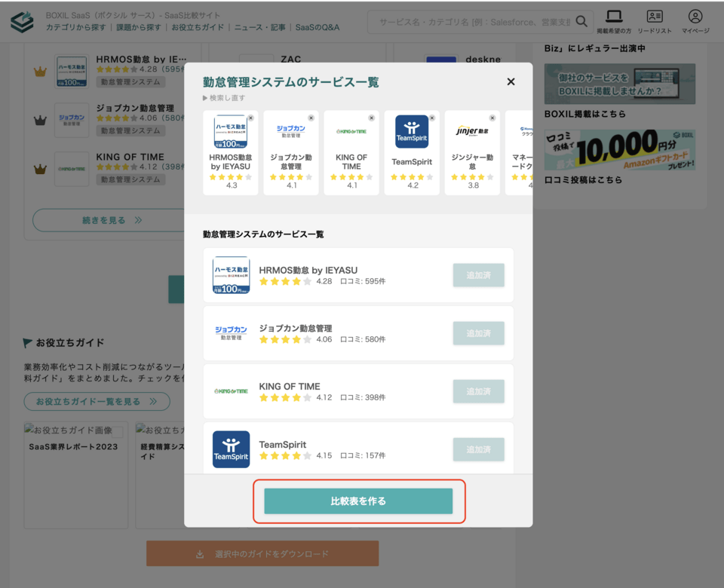Close the service list modal
724x588 pixels.
point(511,81)
